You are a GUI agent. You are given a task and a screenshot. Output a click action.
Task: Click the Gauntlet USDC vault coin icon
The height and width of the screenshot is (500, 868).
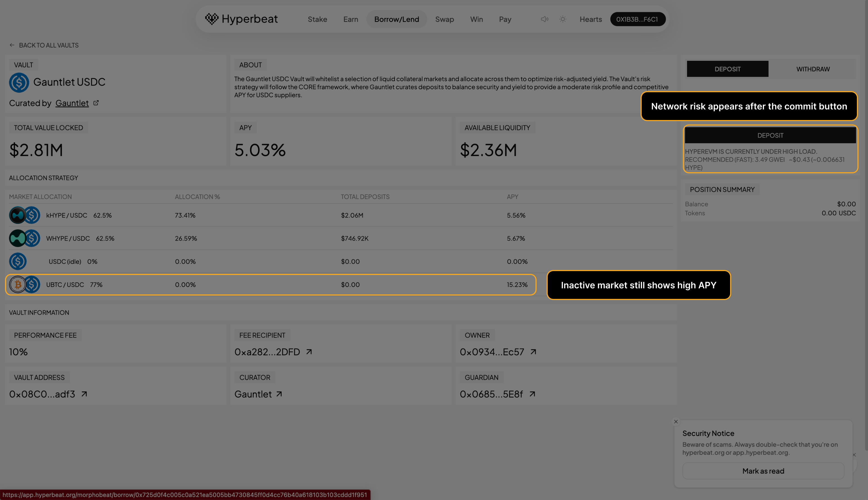point(19,82)
